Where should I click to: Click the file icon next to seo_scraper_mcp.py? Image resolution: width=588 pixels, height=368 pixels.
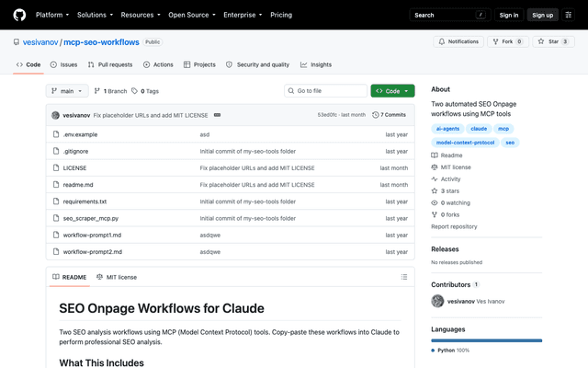tap(56, 218)
